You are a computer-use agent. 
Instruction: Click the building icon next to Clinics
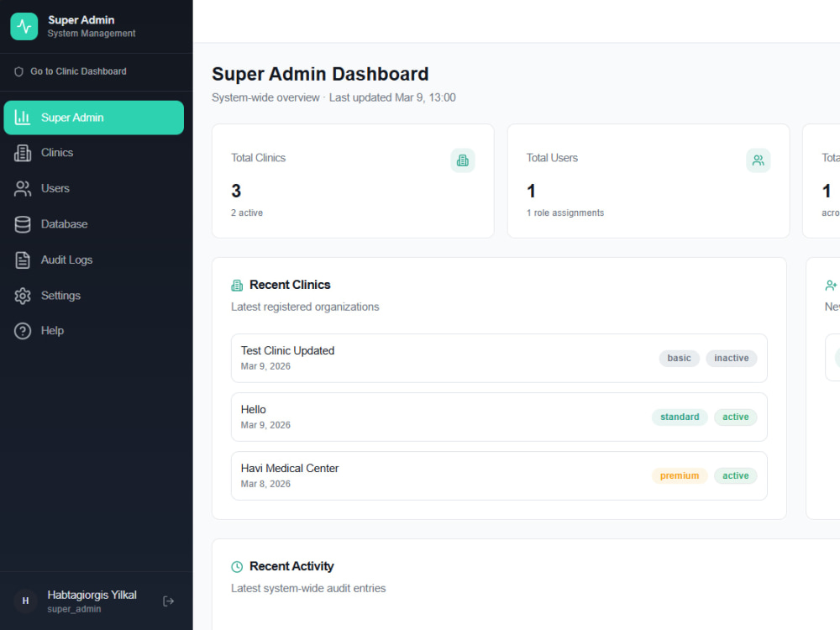click(x=23, y=153)
